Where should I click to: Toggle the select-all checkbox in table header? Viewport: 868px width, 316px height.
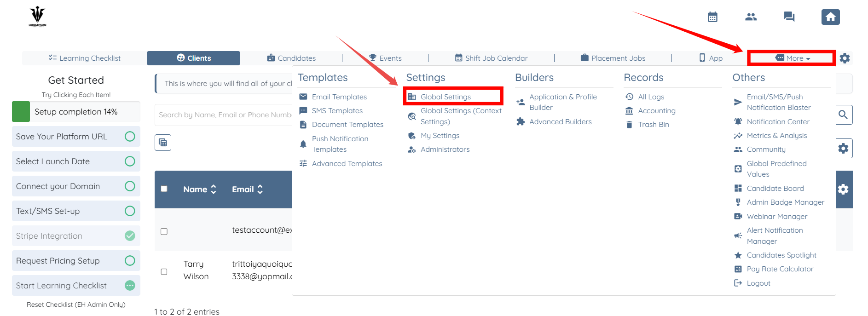[164, 189]
